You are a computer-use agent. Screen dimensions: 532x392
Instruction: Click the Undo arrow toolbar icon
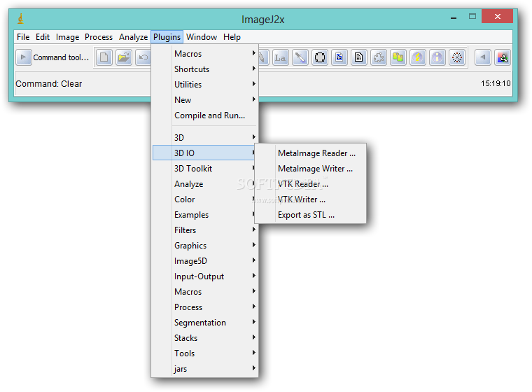coord(143,57)
